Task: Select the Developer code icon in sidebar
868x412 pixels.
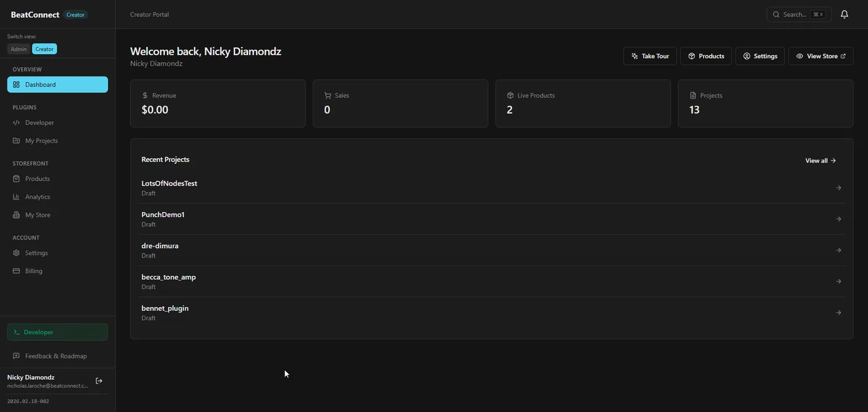Action: click(x=15, y=122)
